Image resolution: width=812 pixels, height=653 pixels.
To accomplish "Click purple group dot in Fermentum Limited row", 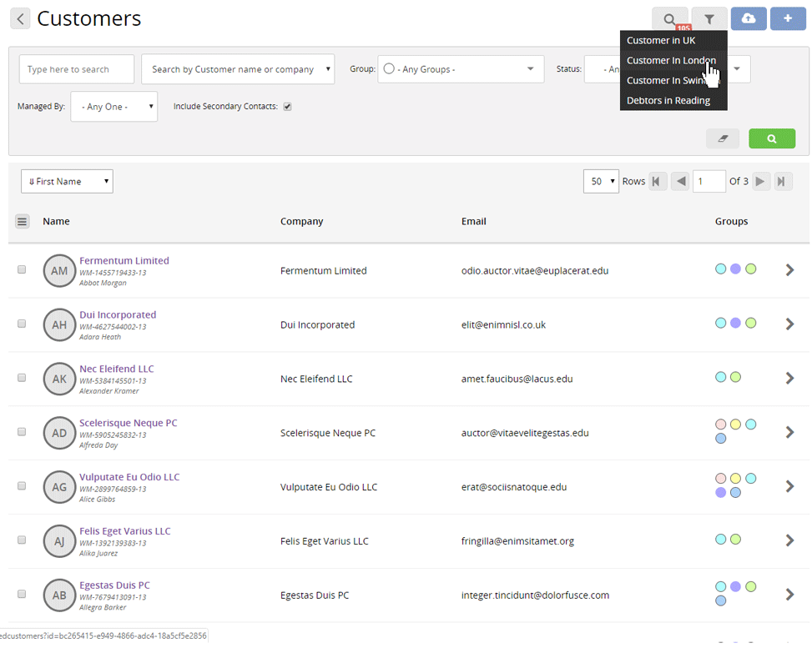I will pos(735,269).
